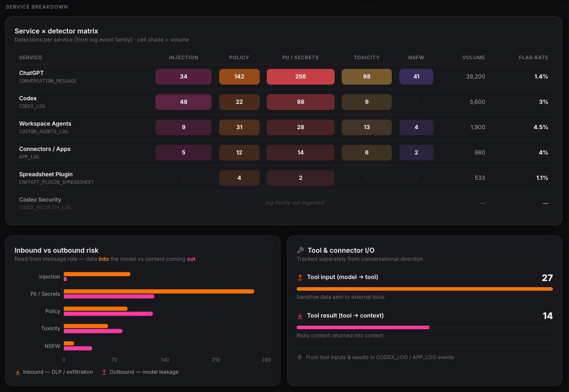Click the Workspace Agents Injection cell 9
The image size is (569, 392).
click(183, 128)
